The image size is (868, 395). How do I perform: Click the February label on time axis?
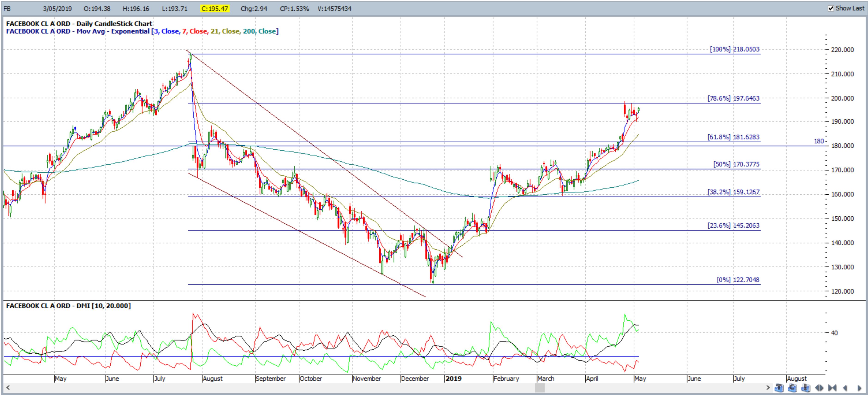[x=506, y=379]
